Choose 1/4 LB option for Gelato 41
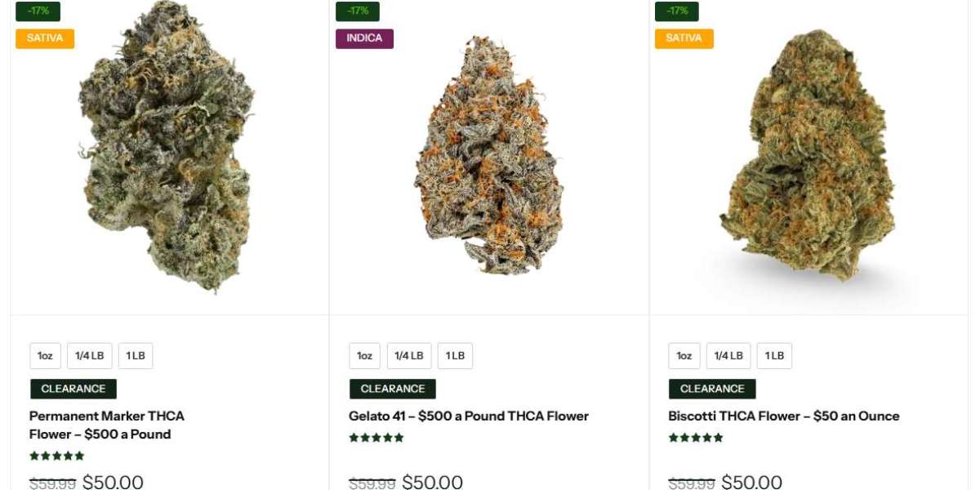This screenshot has width=980, height=490. (409, 356)
